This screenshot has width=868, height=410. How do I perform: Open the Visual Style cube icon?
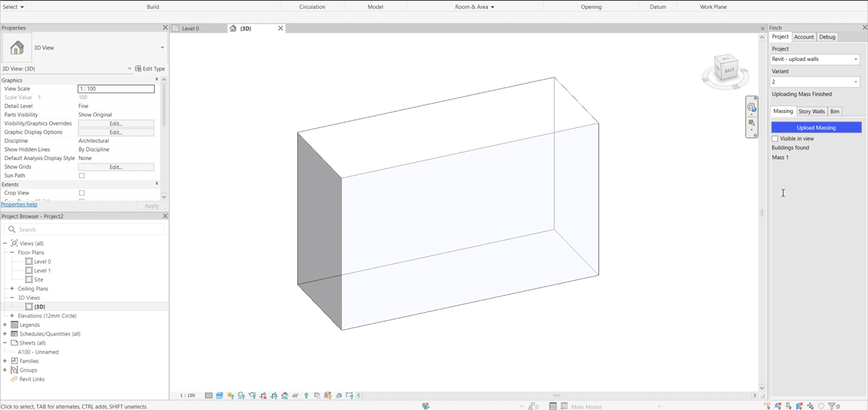tap(220, 395)
